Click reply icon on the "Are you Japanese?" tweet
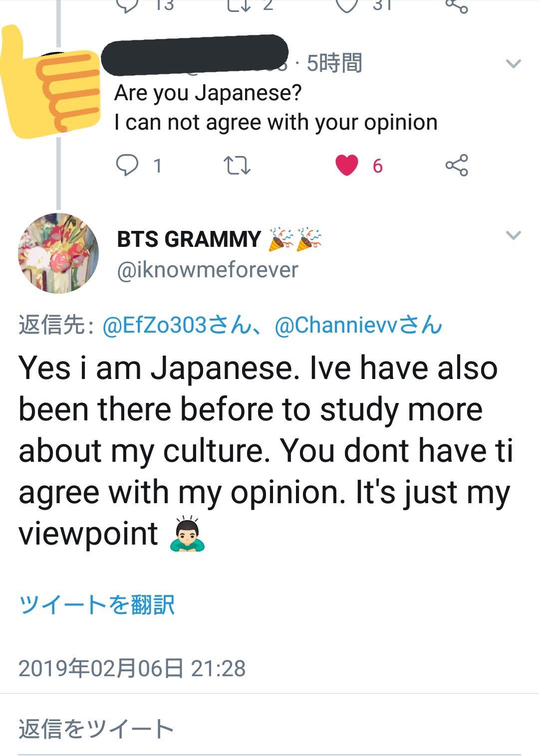 (127, 166)
